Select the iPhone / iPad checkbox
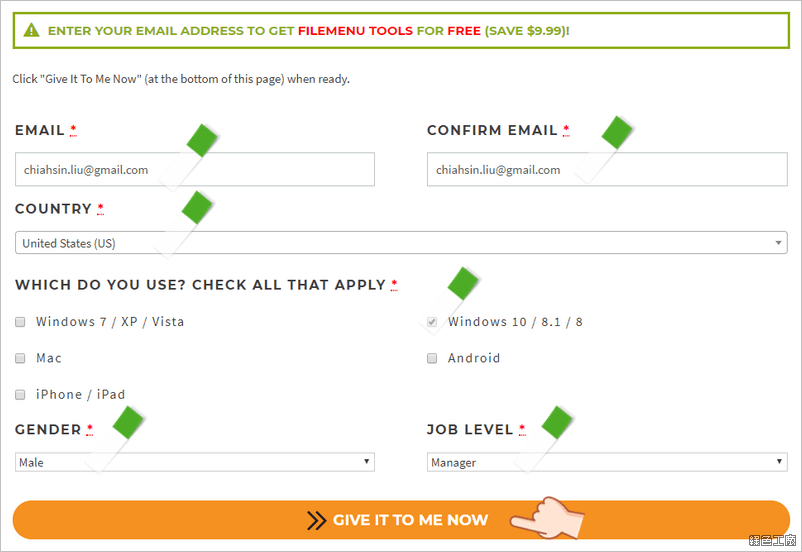802x552 pixels. 20,394
